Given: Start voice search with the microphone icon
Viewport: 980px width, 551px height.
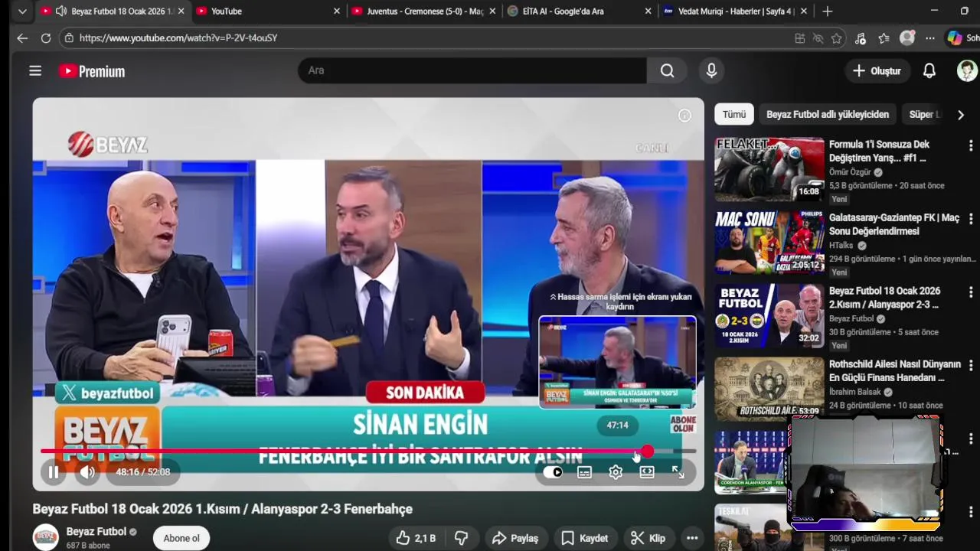Looking at the screenshot, I should point(711,70).
